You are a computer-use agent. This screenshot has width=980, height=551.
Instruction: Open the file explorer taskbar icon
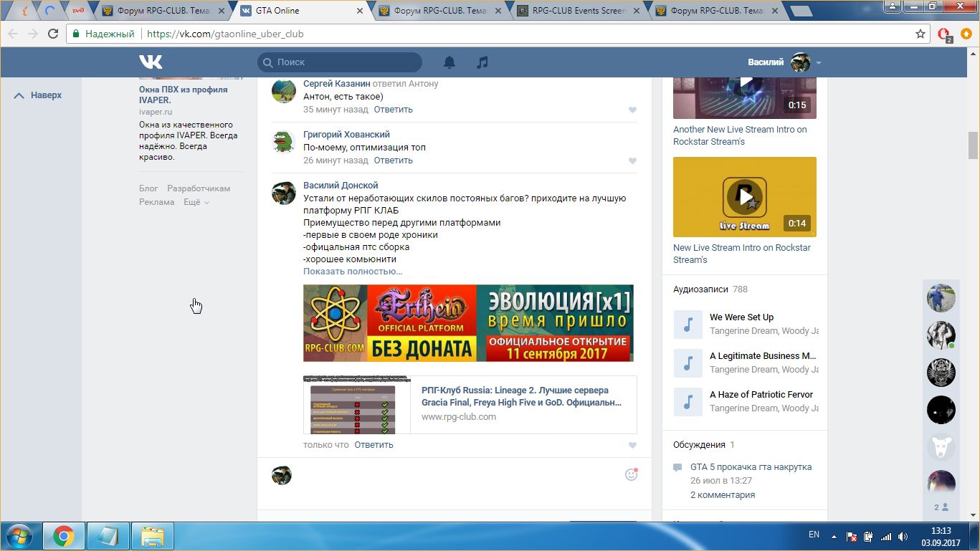coord(152,536)
